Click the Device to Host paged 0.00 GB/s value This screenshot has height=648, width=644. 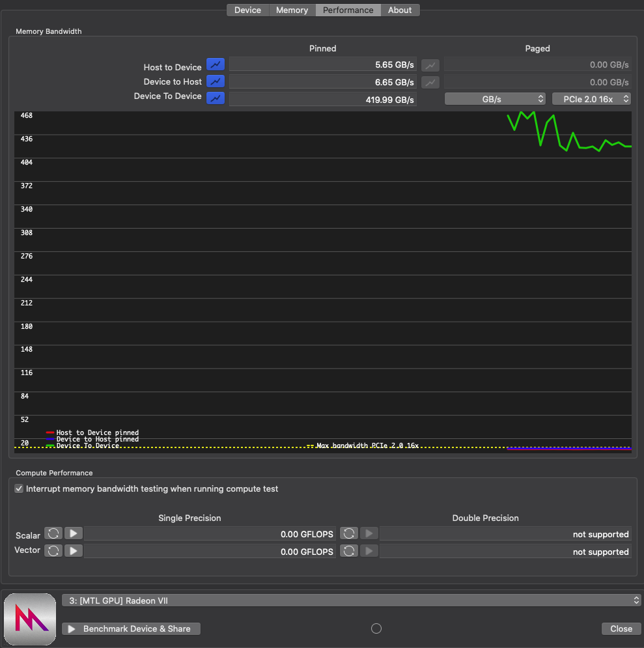pos(537,82)
